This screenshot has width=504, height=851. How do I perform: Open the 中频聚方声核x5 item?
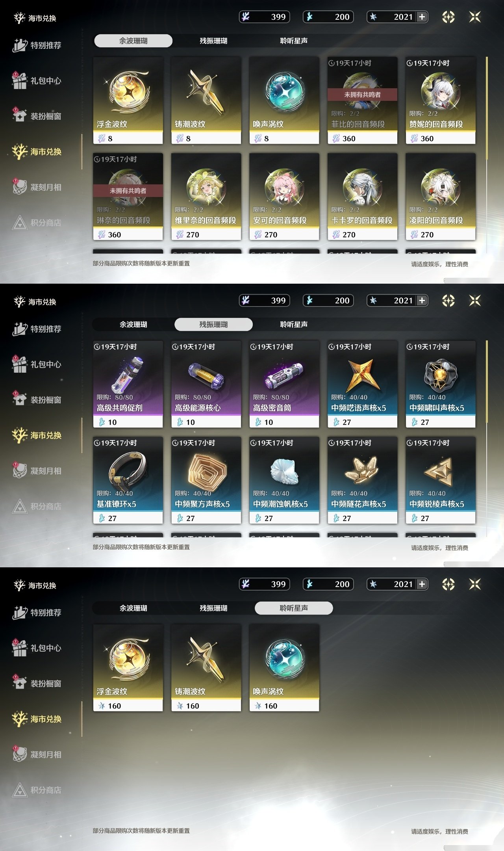pyautogui.click(x=206, y=480)
